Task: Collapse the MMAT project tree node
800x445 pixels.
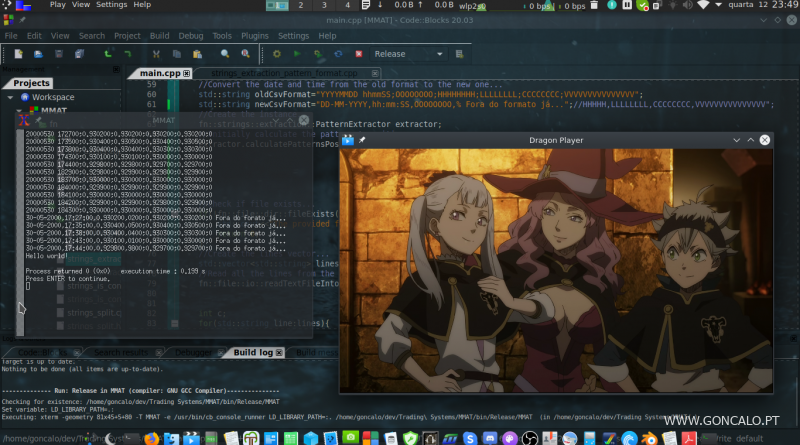Action: (19, 110)
